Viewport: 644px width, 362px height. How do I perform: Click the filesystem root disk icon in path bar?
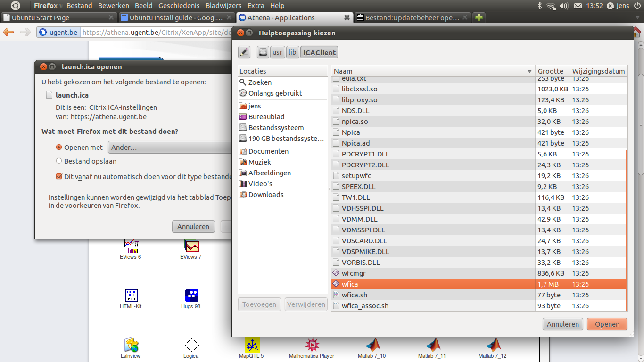point(263,52)
